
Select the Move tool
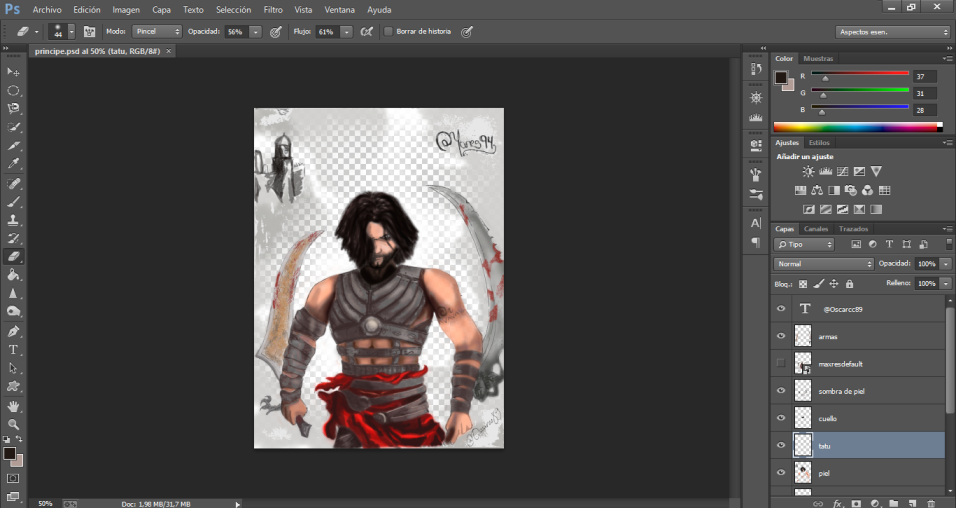(14, 72)
